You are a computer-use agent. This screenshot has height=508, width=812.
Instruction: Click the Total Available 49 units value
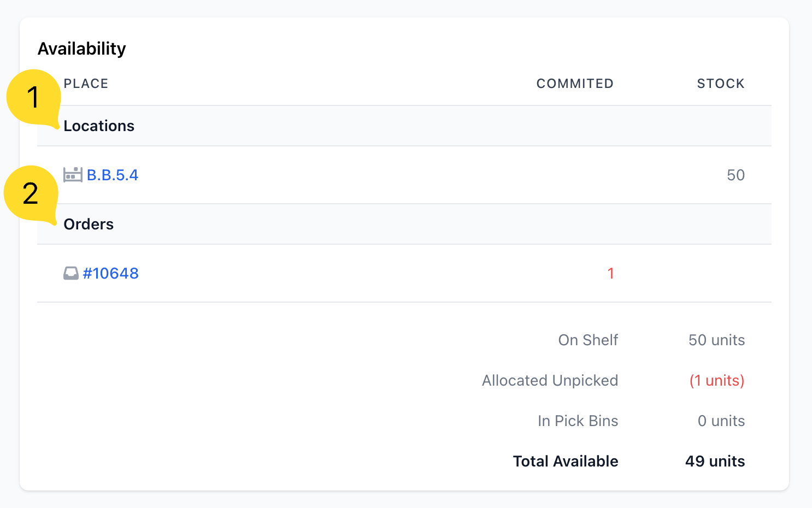click(x=715, y=461)
